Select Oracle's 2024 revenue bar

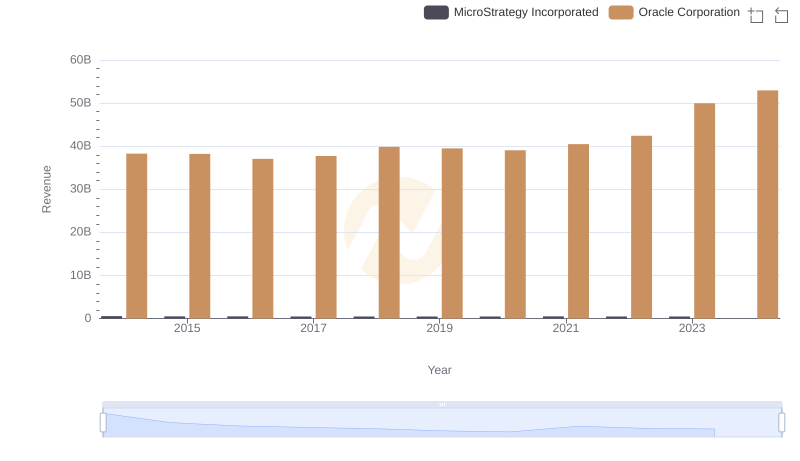(x=767, y=204)
